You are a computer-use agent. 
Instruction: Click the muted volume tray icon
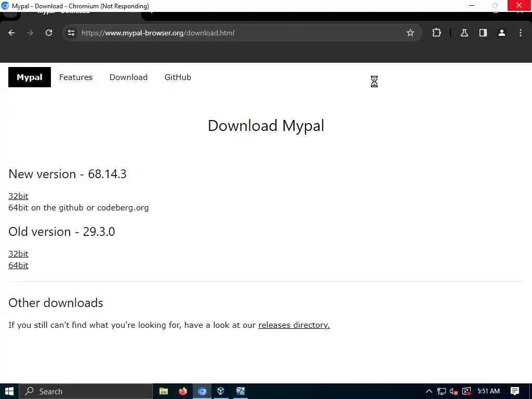(x=454, y=392)
